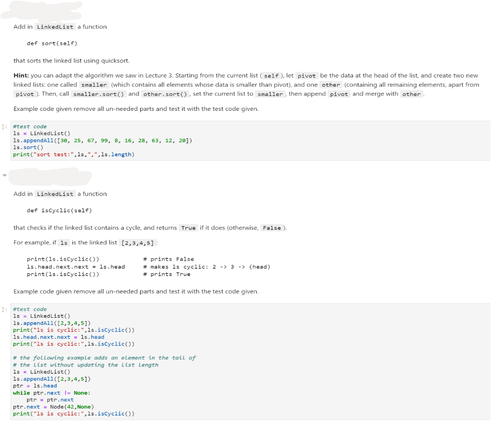The width and height of the screenshot is (504, 425).
Task: Click the bolded Hint: label text
Action: pos(21,75)
